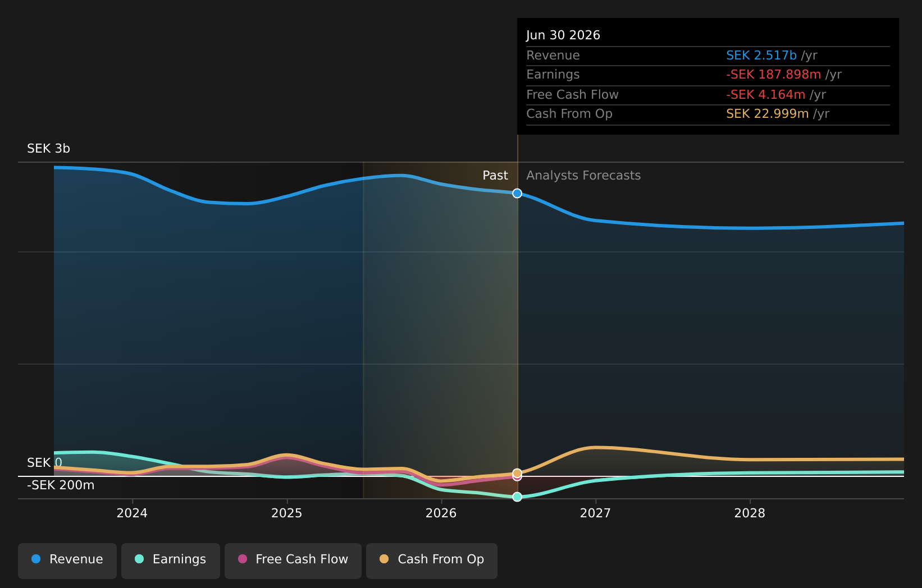Toggle the Revenue legend button
This screenshot has height=588, width=922.
coord(67,561)
